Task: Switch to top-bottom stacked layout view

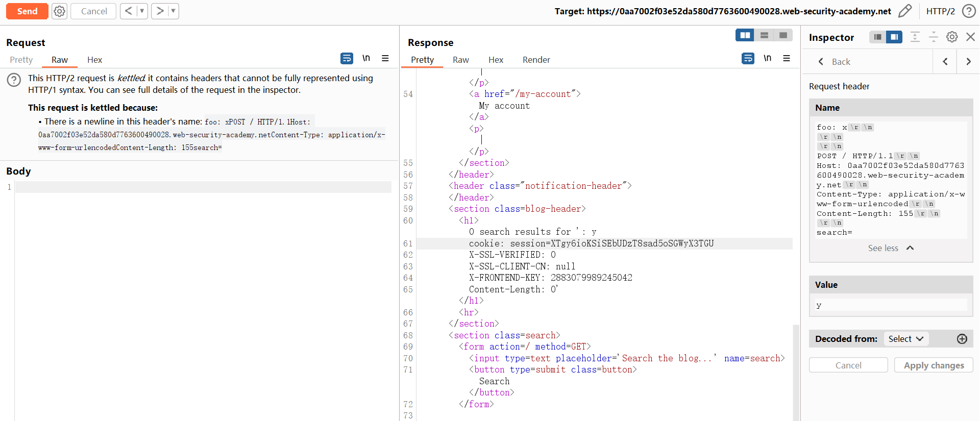Action: click(764, 35)
